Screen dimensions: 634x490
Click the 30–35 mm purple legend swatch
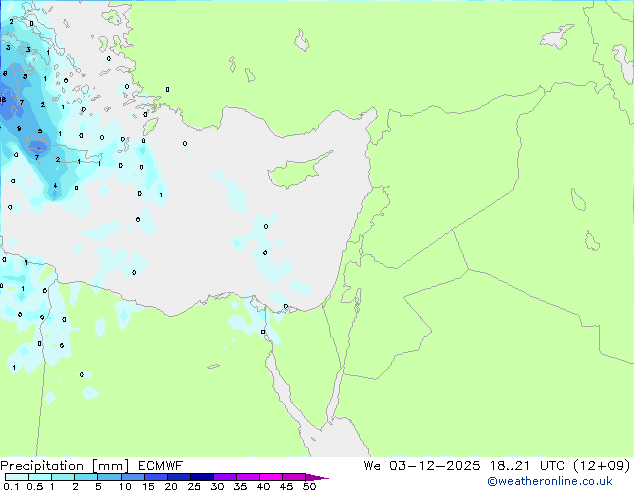[225, 477]
